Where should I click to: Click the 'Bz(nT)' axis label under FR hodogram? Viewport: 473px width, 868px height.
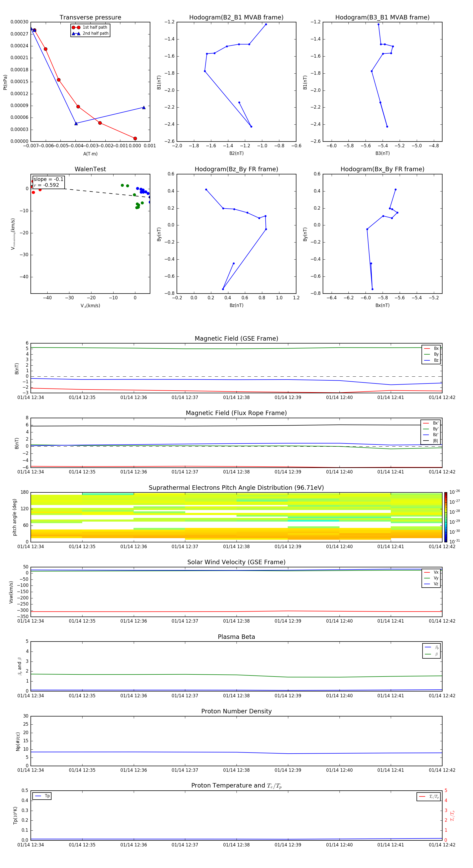click(236, 305)
